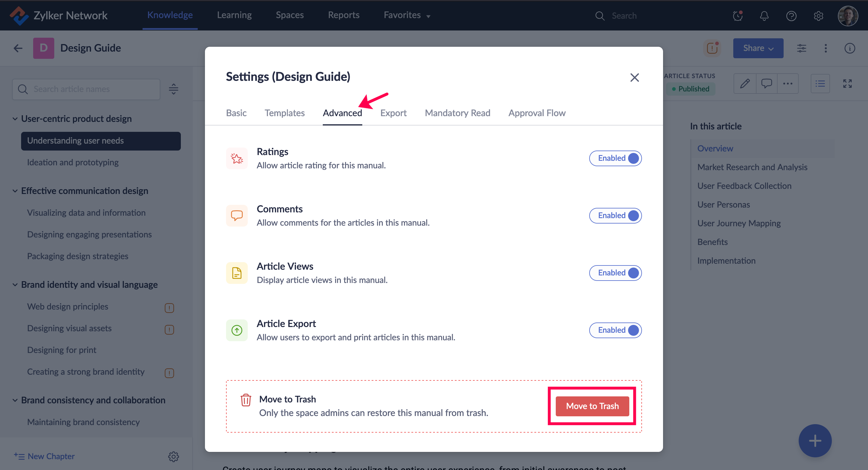
Task: Click the notifications bell icon
Action: coord(764,16)
